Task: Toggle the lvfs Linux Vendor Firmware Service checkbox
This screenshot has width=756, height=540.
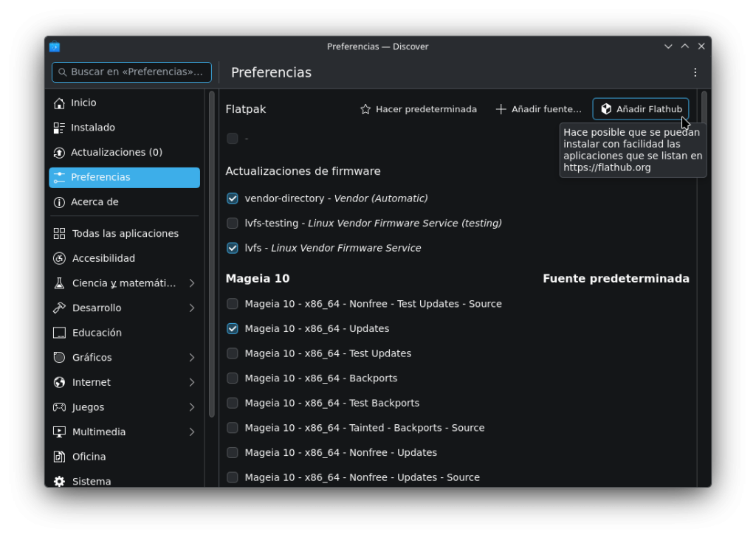Action: (233, 248)
